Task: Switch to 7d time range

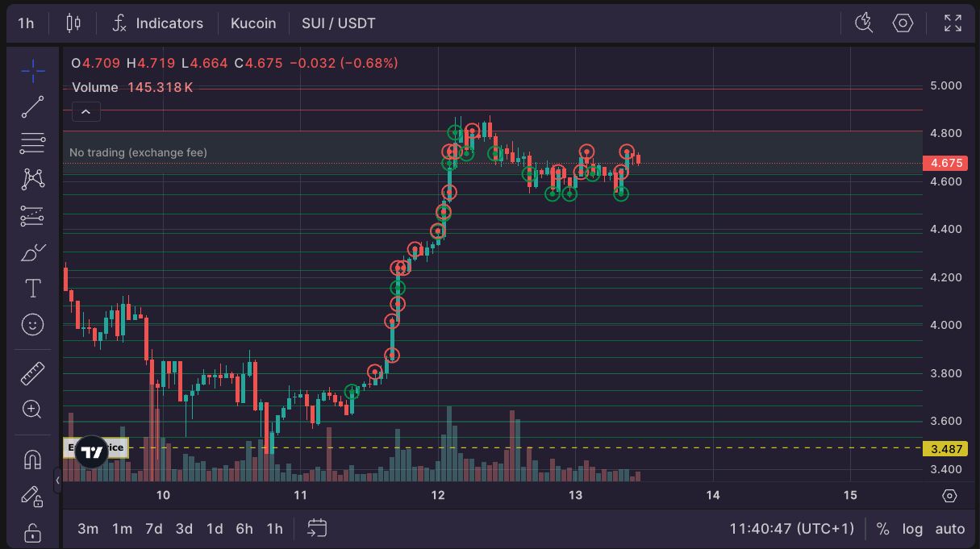Action: click(x=153, y=529)
